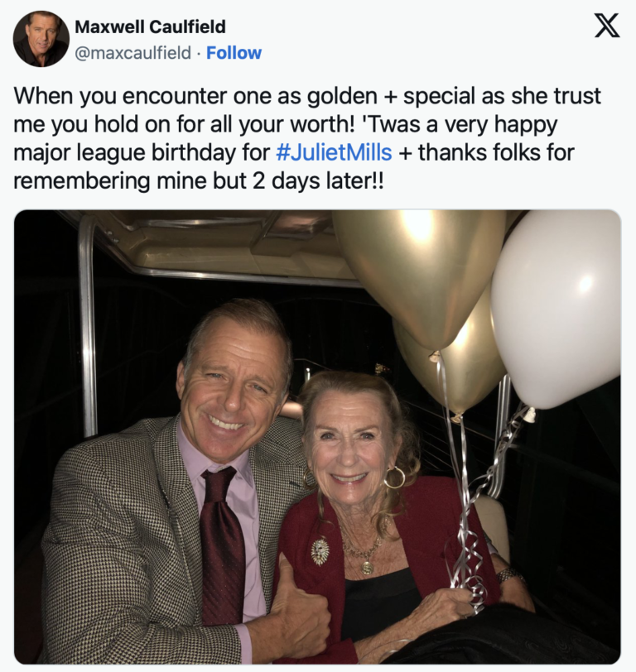Open the #JulietMills hashtag
The image size is (636, 672).
(x=335, y=153)
